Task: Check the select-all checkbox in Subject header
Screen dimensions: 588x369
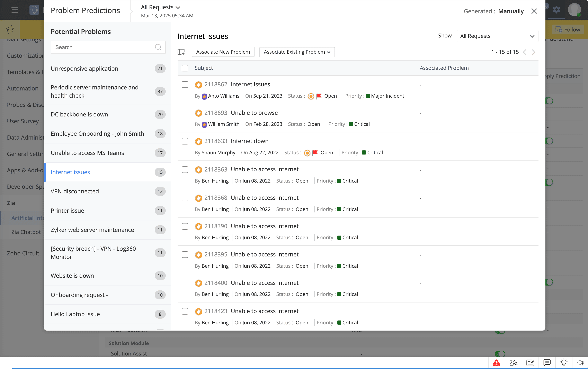Action: 185,68
